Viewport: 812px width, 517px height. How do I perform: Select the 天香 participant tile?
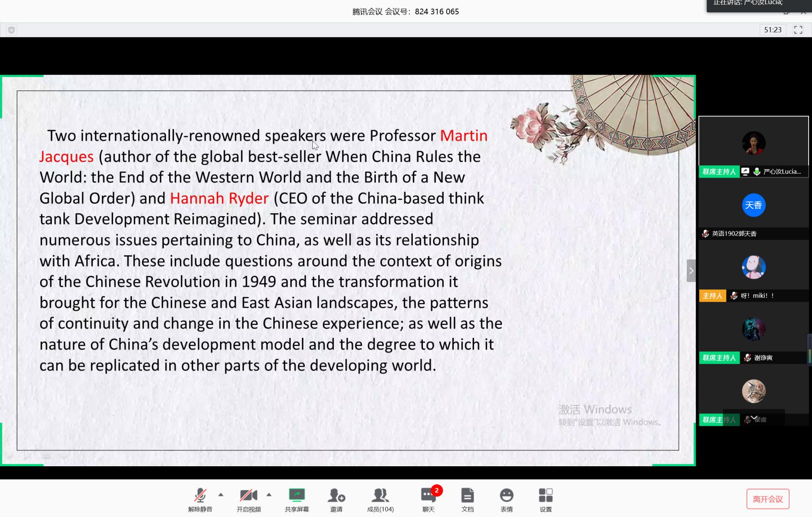(x=753, y=206)
